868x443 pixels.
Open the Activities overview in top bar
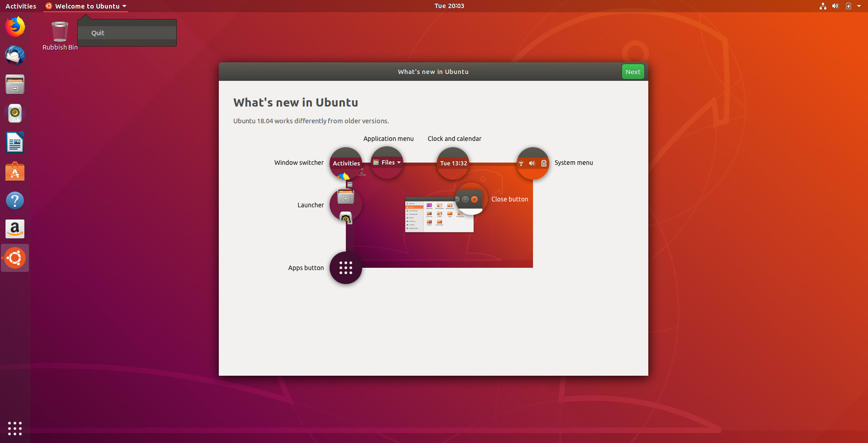(x=21, y=6)
